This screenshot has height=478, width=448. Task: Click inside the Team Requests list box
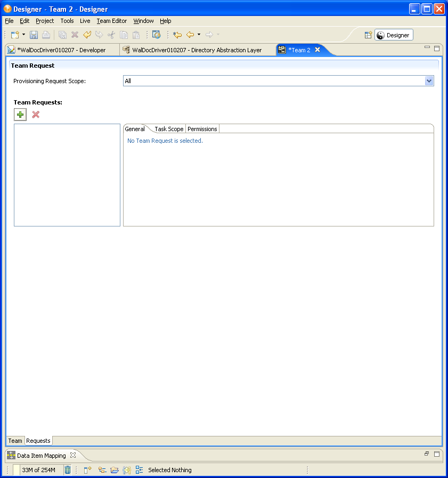(x=67, y=175)
